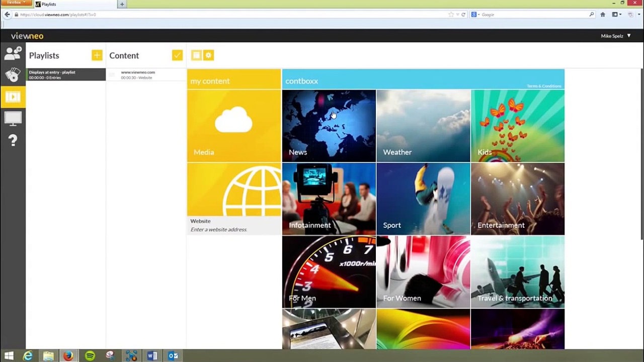This screenshot has height=362, width=644.
Task: Show URL history dropdown arrow
Action: tap(457, 15)
